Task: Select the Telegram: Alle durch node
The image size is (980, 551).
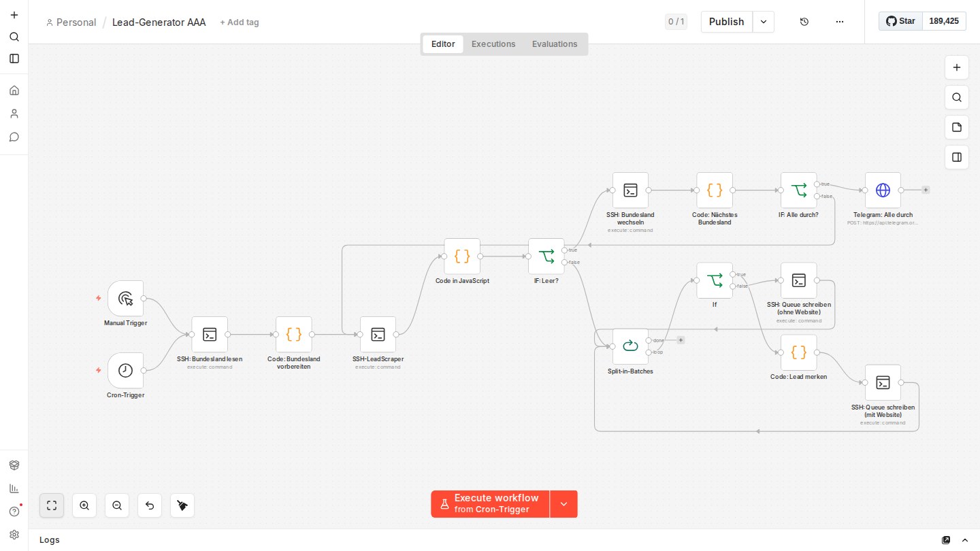Action: pyautogui.click(x=883, y=190)
